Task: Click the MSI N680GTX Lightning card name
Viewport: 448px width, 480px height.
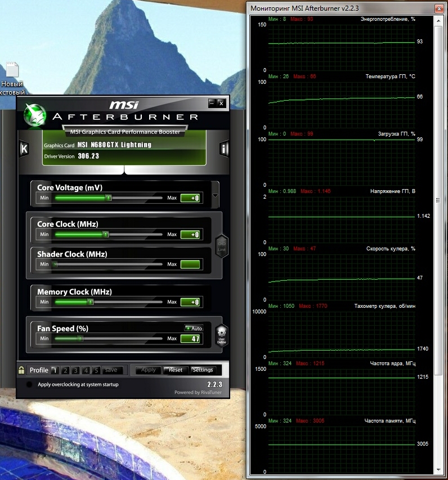Action: tap(114, 145)
